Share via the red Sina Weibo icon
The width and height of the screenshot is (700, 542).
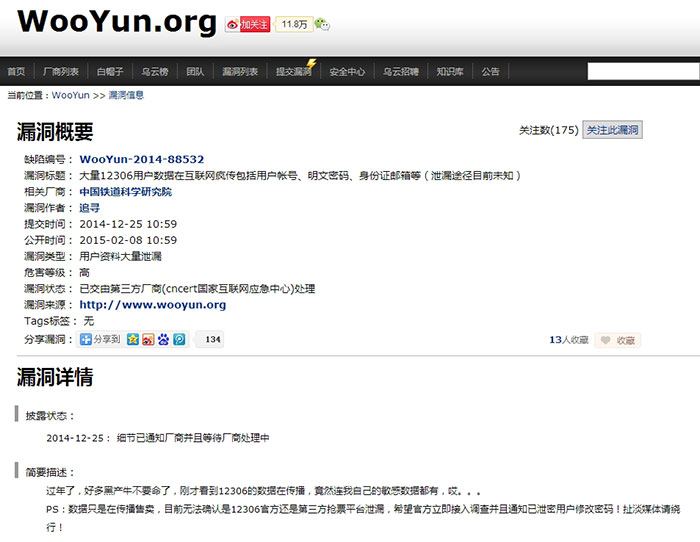pos(148,340)
